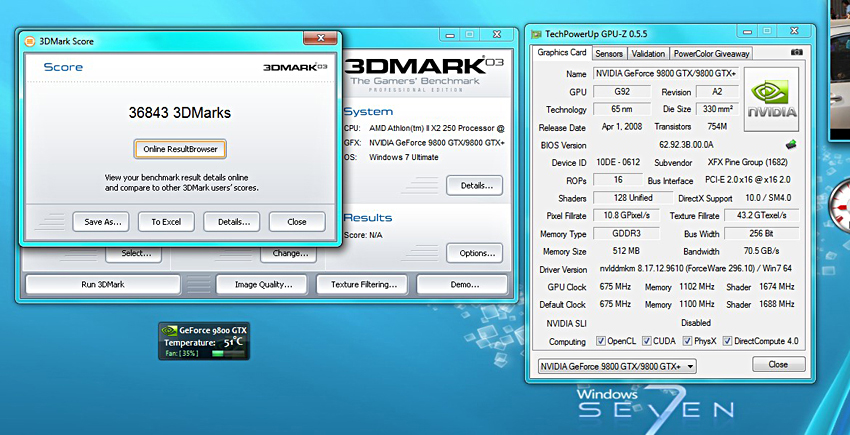Click the Memory Size value 512 MB
850x435 pixels.
coord(626,251)
